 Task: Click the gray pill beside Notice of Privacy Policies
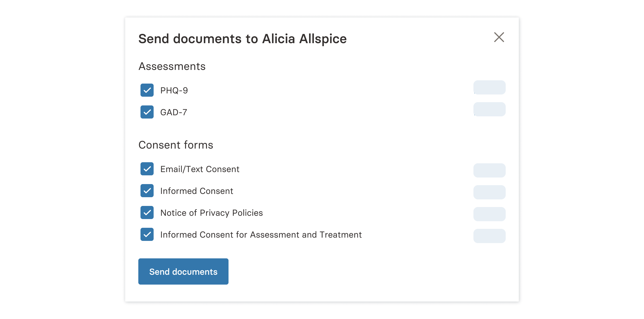[489, 214]
